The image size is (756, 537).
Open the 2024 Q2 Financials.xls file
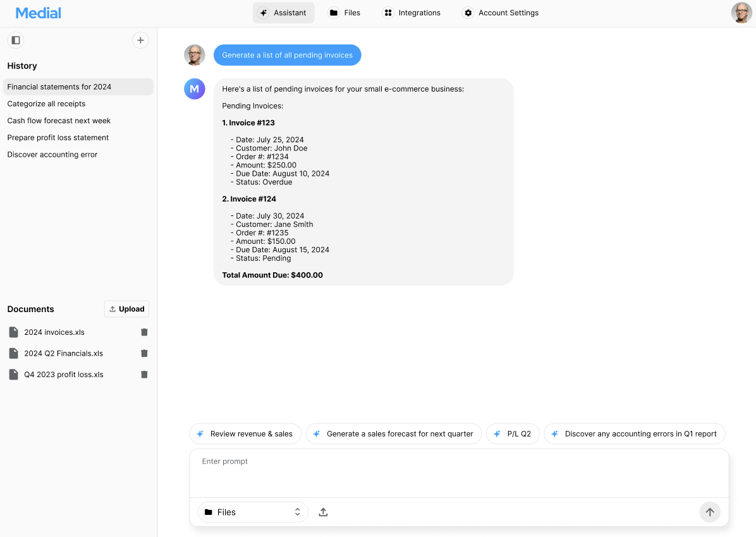click(63, 354)
